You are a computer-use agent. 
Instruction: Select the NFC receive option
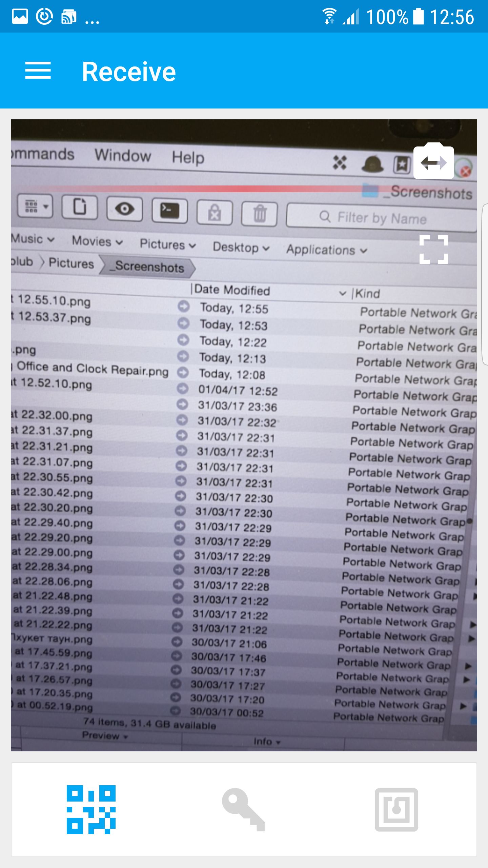click(396, 809)
